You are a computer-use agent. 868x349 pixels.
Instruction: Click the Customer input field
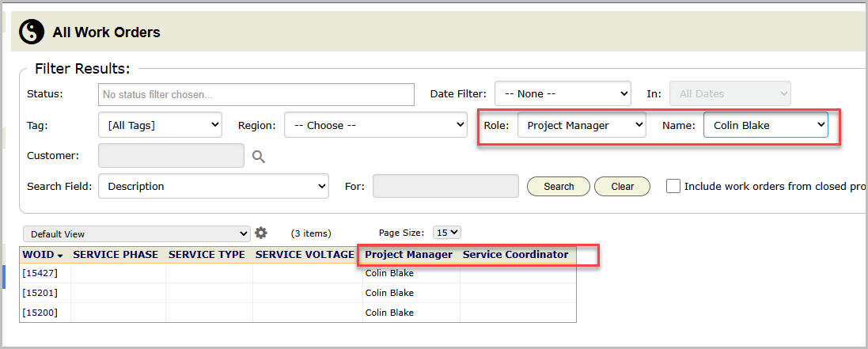click(171, 156)
